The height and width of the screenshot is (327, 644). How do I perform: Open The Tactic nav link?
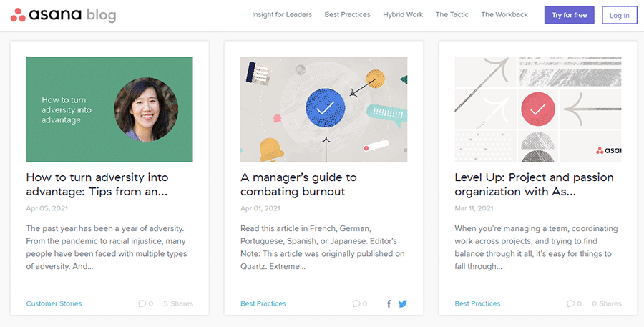(452, 15)
